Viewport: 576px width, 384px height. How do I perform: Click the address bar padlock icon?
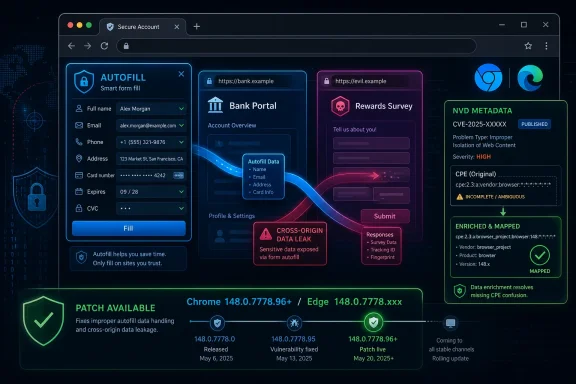[126, 46]
